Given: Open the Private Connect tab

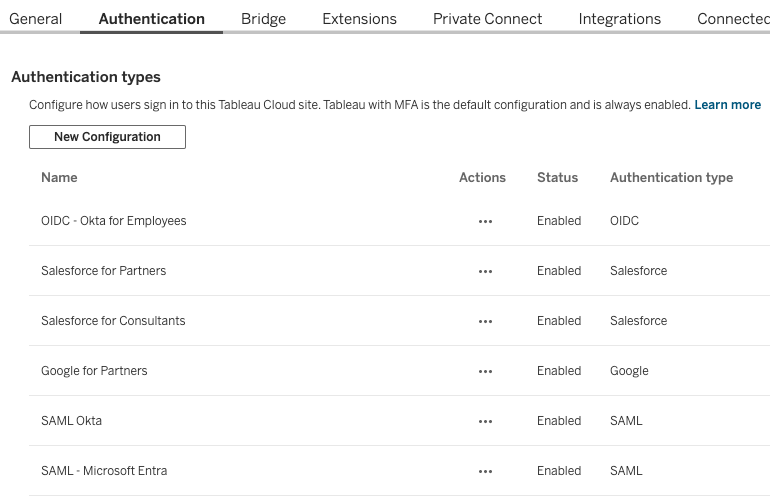Looking at the screenshot, I should coord(487,19).
